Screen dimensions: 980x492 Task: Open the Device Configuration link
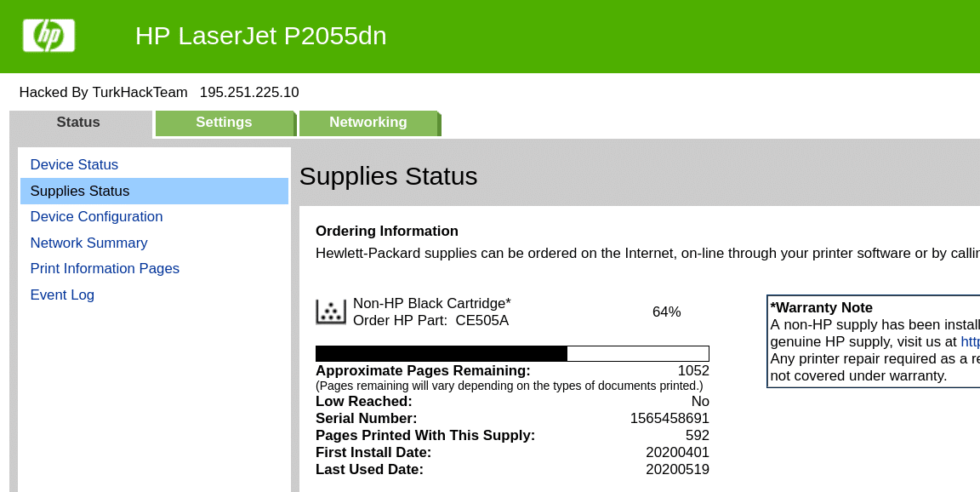[96, 217]
